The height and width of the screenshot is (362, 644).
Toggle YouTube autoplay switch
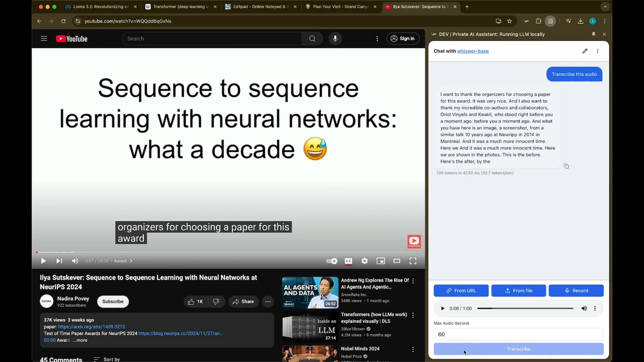[x=332, y=261]
